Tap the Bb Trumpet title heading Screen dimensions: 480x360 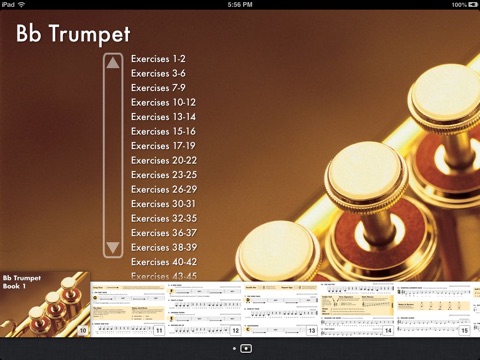[73, 34]
